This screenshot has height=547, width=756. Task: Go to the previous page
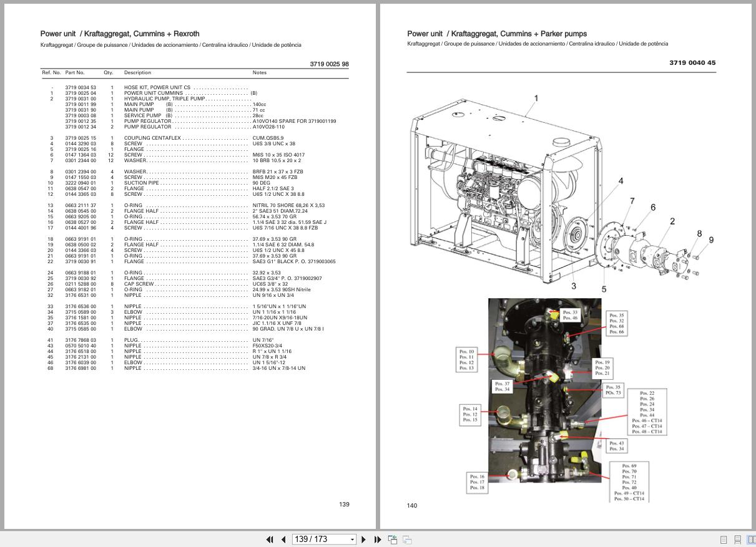[283, 540]
